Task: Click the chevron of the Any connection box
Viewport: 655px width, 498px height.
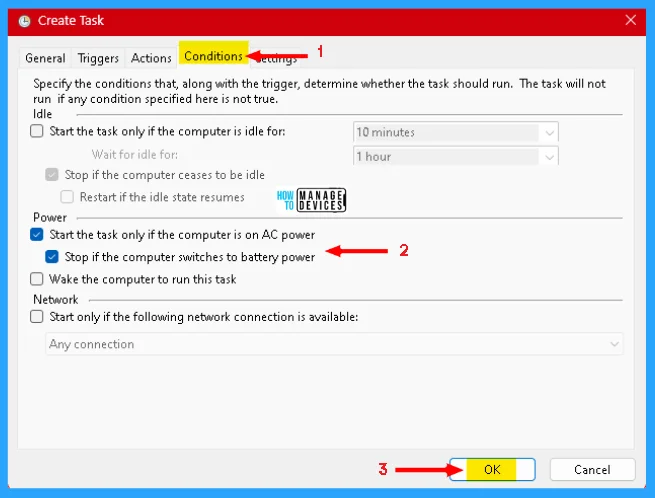Action: [614, 344]
